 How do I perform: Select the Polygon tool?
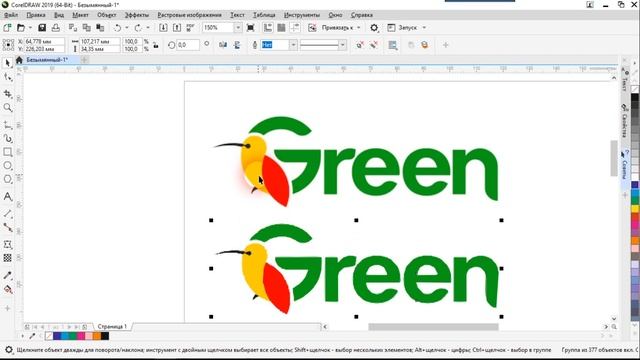coord(7,179)
